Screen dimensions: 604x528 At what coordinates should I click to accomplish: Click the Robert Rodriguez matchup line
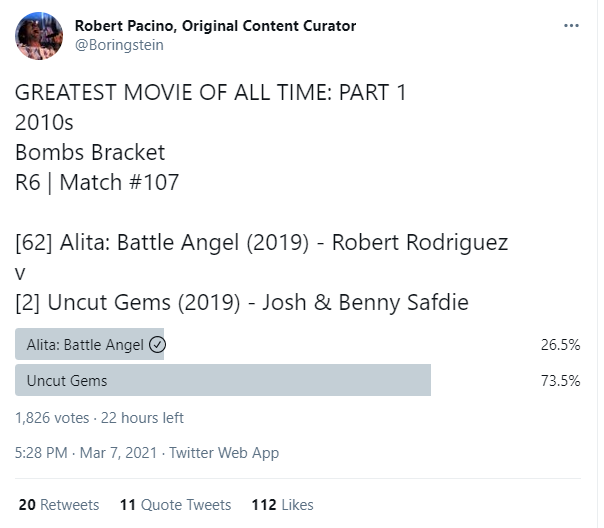coord(262,243)
